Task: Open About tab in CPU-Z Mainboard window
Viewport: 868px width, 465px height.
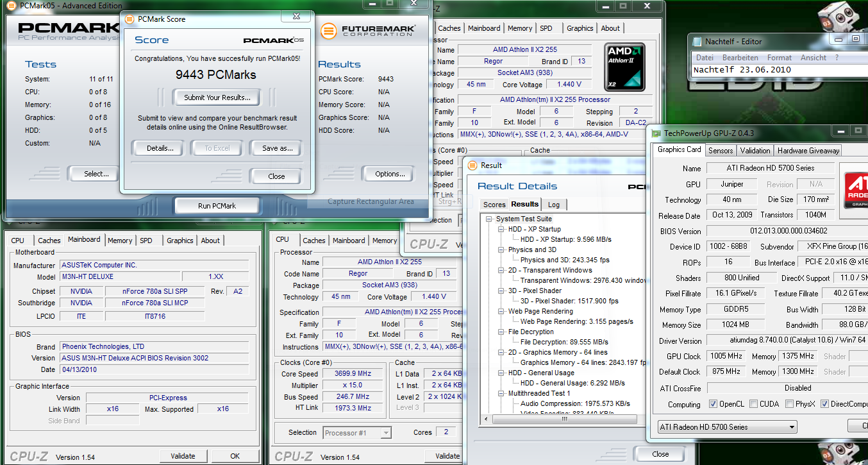Action: pos(210,241)
